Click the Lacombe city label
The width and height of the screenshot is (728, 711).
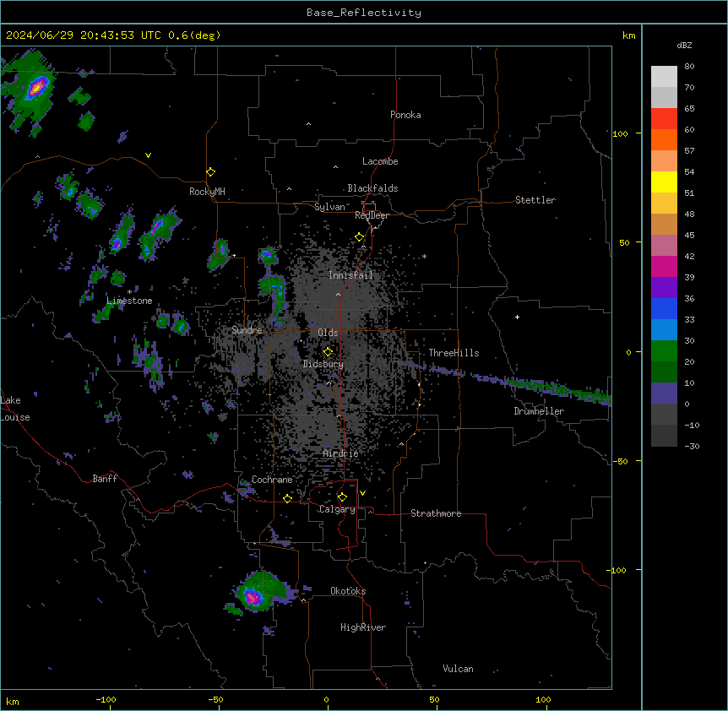click(x=380, y=161)
